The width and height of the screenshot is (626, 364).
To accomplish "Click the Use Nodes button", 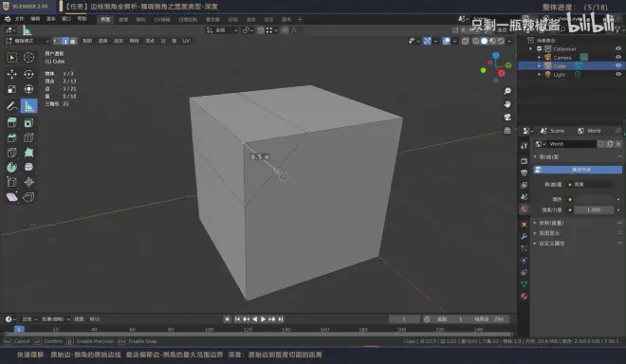I will click(x=578, y=170).
